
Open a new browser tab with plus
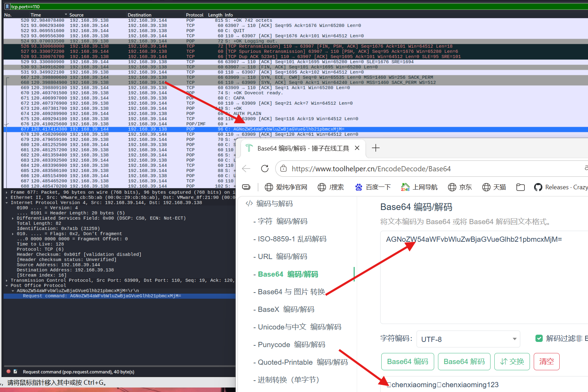pyautogui.click(x=375, y=148)
